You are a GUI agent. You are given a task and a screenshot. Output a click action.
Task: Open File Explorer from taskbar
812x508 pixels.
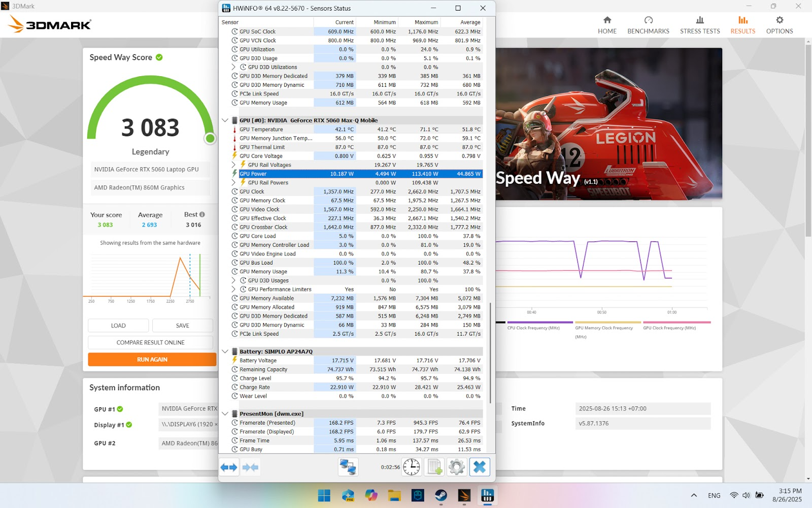coord(395,495)
